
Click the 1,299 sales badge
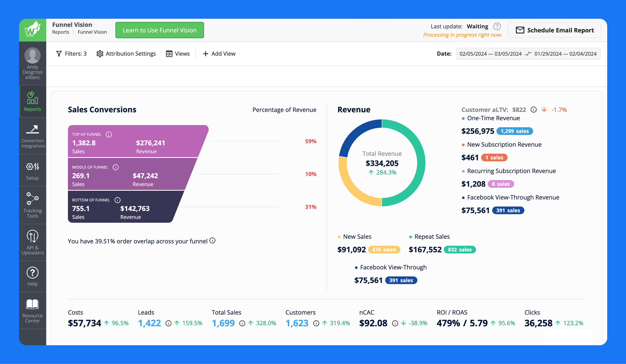tap(514, 131)
